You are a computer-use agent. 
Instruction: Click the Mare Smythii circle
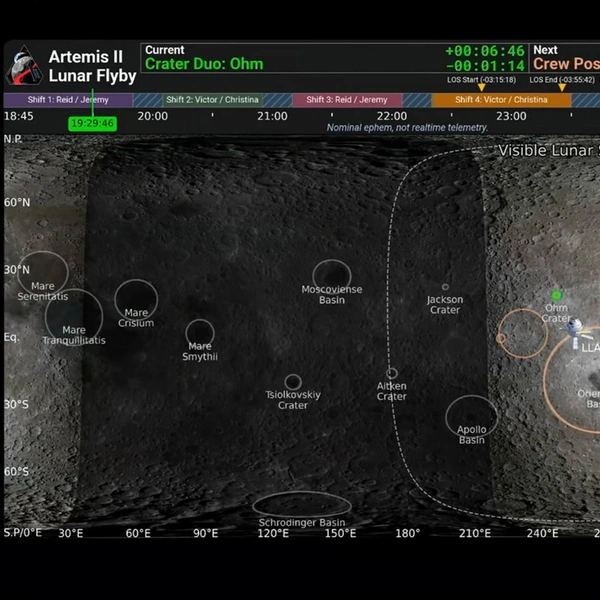[x=200, y=333]
